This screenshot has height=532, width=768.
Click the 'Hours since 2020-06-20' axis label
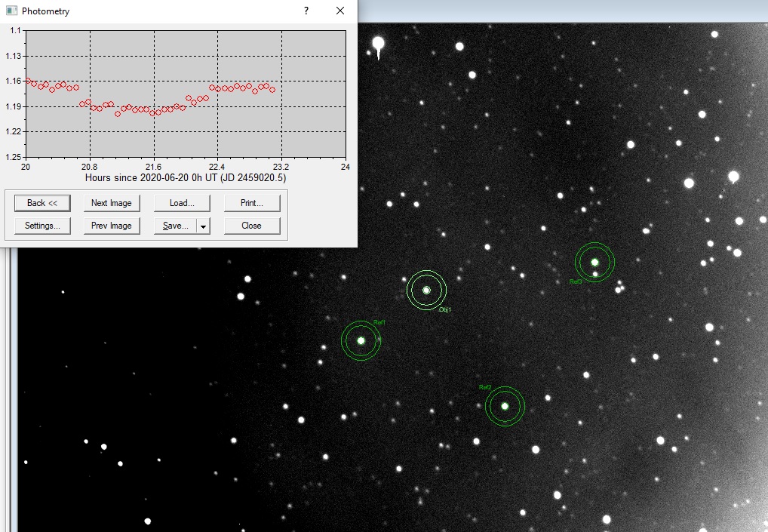[x=186, y=178]
